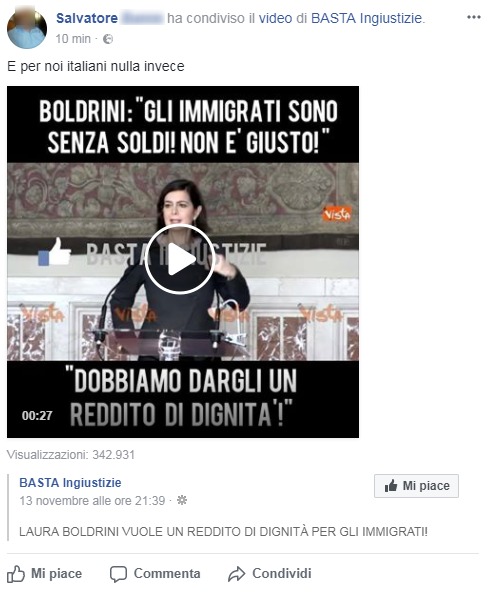Open Salvatore's profile picture
Screen dimensions: 488x594
tap(27, 29)
